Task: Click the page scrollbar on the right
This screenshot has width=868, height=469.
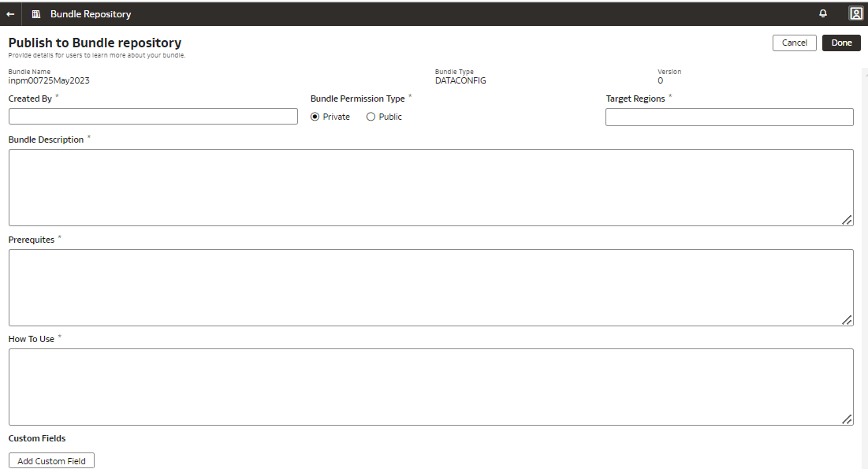Action: click(863, 236)
